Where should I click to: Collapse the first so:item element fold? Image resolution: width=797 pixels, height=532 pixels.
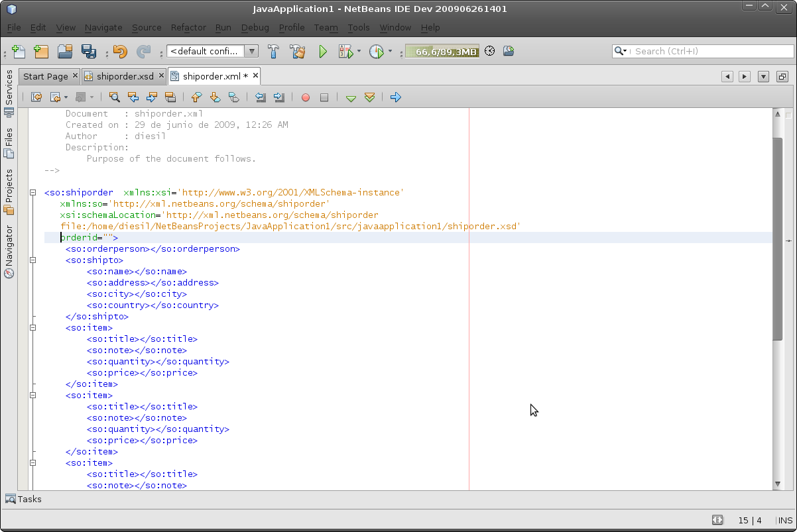32,328
